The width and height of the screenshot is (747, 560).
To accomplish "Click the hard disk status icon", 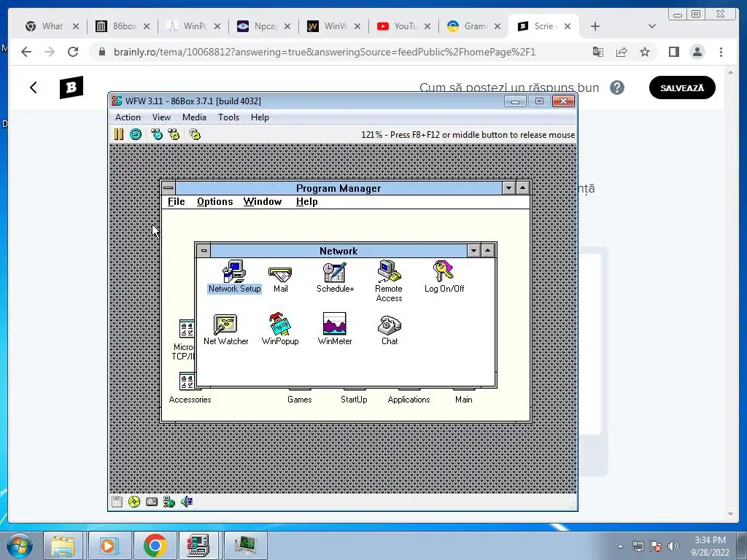I will point(152,502).
